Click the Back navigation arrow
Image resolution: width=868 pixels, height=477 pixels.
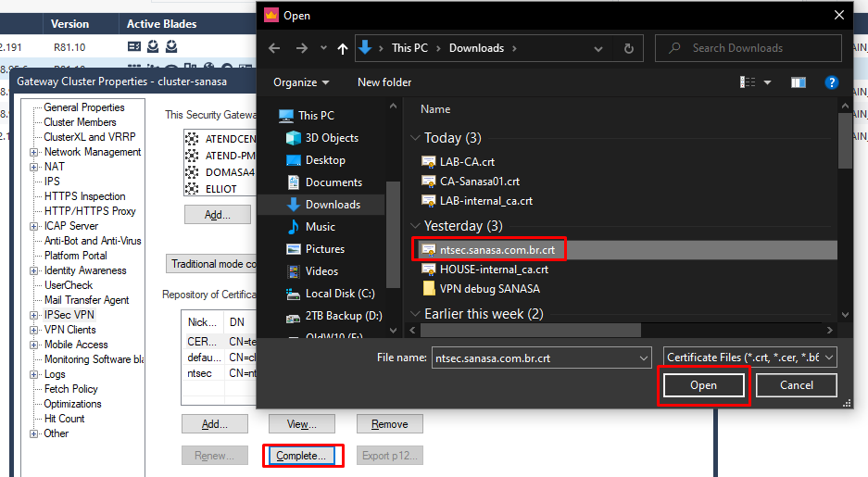(274, 48)
